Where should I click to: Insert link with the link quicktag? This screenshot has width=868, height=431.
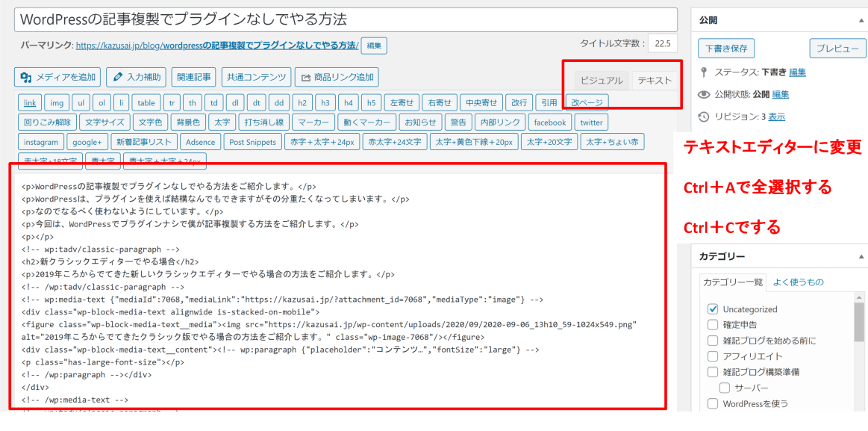pos(30,103)
